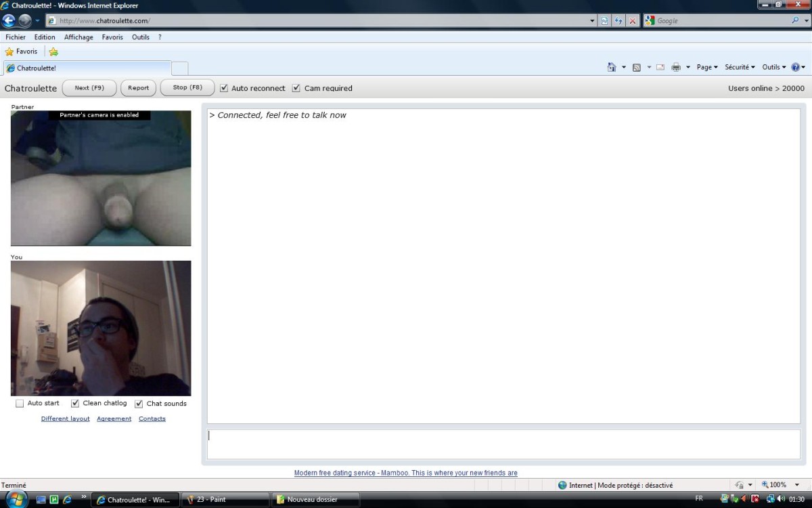Go back with the browser Back arrow
This screenshot has height=508, width=812.
pos(9,20)
